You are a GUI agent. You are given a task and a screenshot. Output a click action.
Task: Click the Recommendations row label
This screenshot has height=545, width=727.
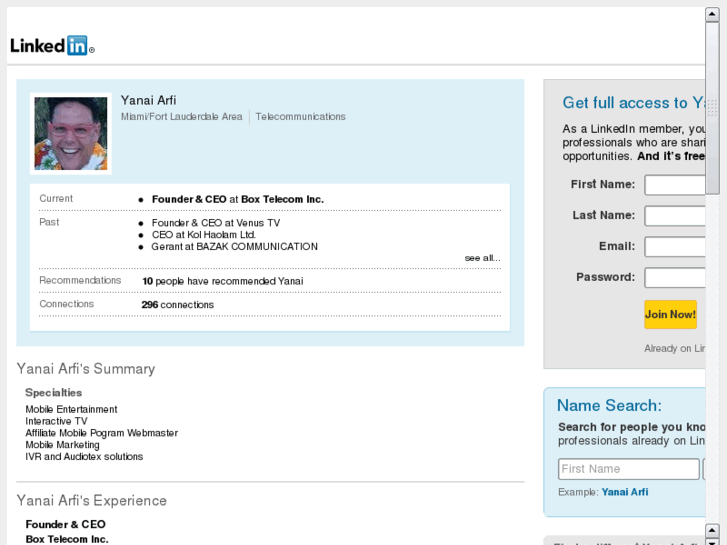pos(80,281)
